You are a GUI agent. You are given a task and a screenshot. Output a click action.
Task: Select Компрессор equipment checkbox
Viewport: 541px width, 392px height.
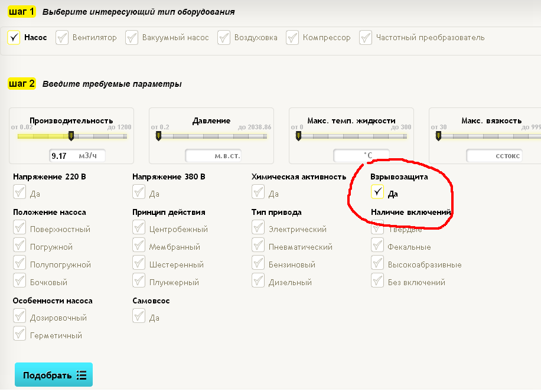pyautogui.click(x=292, y=38)
